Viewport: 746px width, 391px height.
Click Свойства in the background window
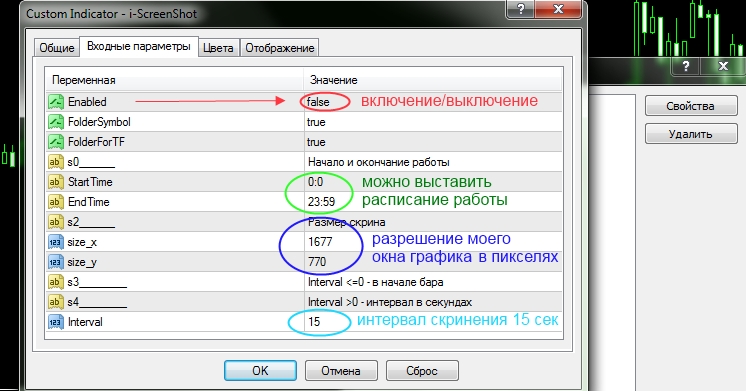691,106
